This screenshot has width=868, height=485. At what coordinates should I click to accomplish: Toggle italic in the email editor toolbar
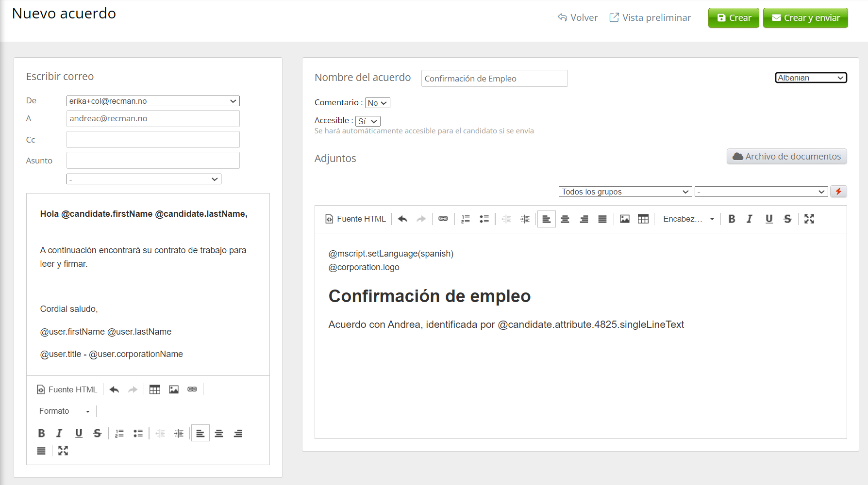coord(59,433)
